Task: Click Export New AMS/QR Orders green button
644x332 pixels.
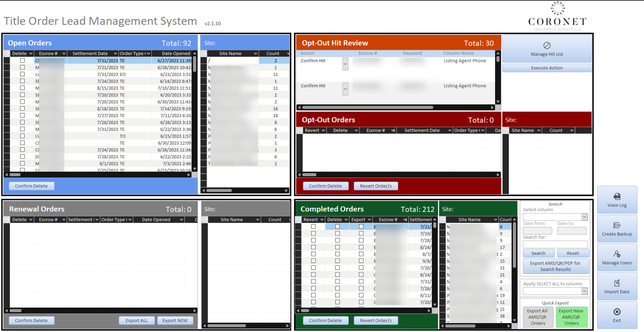Action: pyautogui.click(x=571, y=317)
